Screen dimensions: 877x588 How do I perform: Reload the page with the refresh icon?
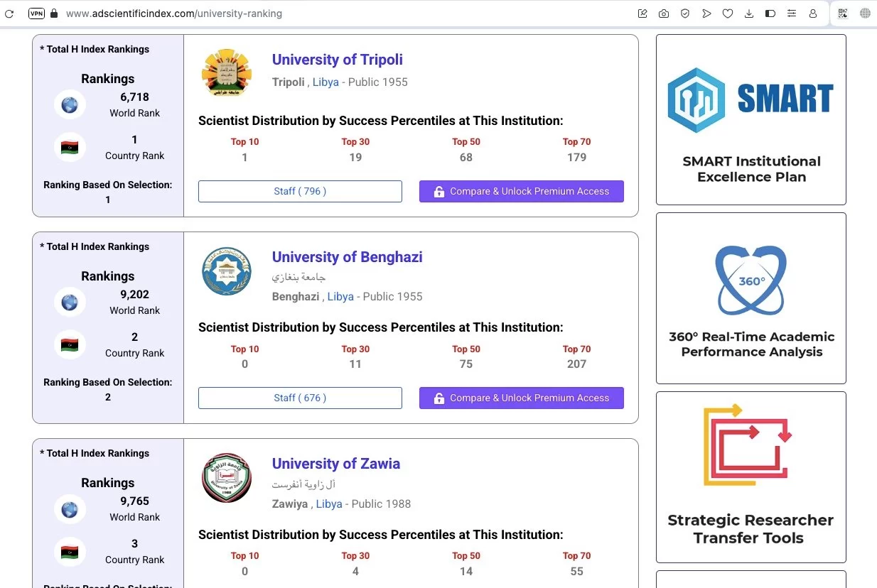pos(9,13)
